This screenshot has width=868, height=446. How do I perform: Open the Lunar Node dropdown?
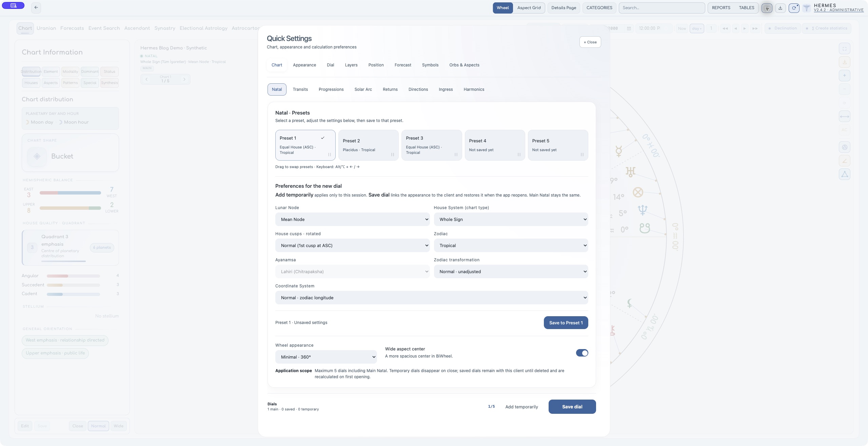pyautogui.click(x=352, y=219)
